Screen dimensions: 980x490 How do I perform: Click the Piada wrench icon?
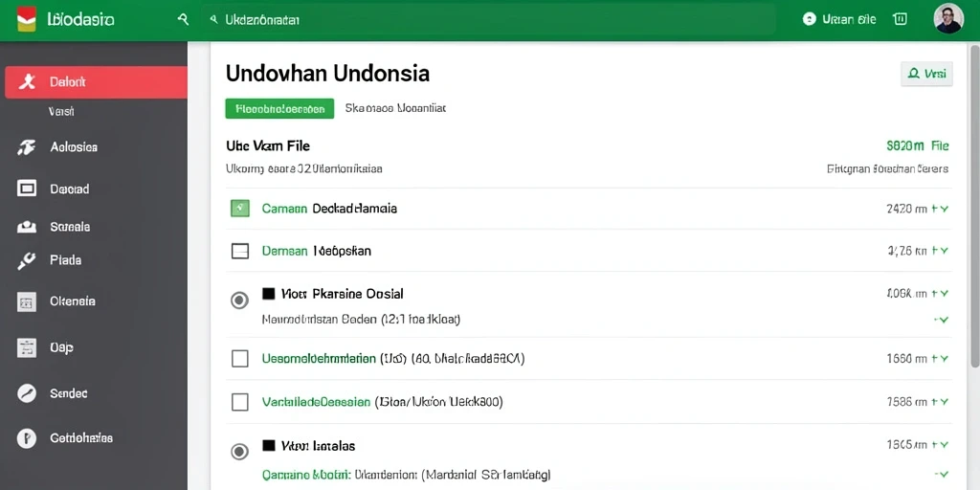coord(26,260)
